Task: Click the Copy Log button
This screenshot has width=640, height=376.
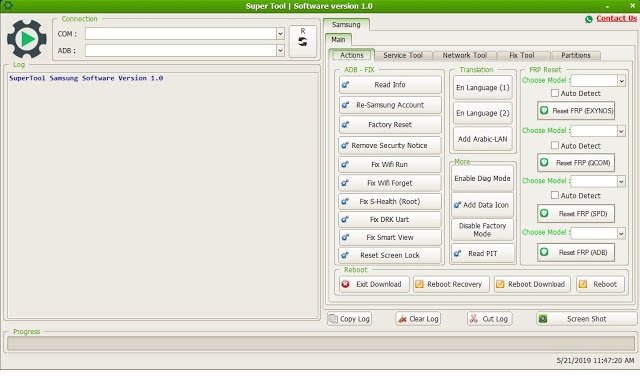Action: click(349, 319)
